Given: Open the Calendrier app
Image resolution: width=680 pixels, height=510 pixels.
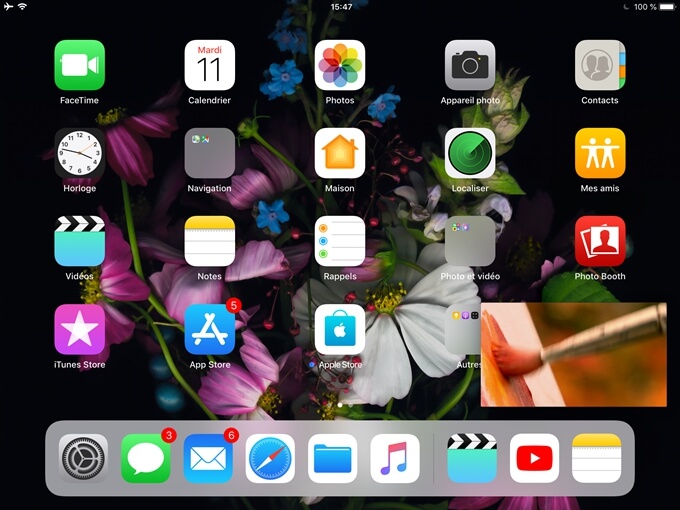Looking at the screenshot, I should click(x=209, y=65).
